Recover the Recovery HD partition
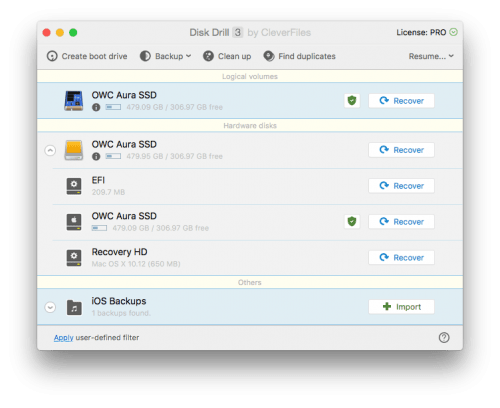 point(401,258)
